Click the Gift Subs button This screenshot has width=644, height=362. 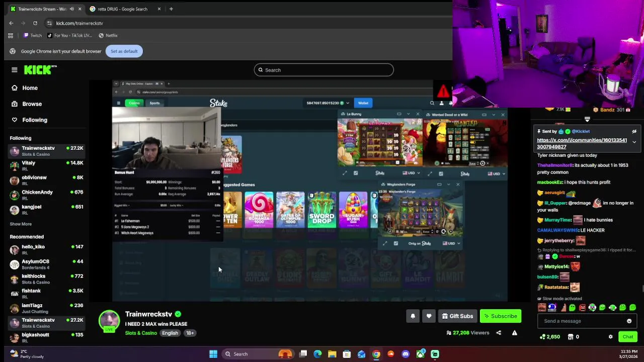457,316
